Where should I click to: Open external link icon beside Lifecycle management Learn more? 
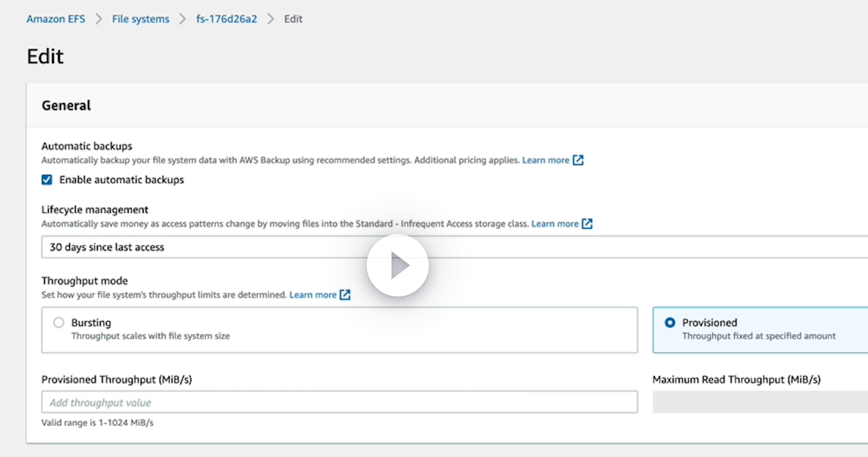tap(587, 224)
